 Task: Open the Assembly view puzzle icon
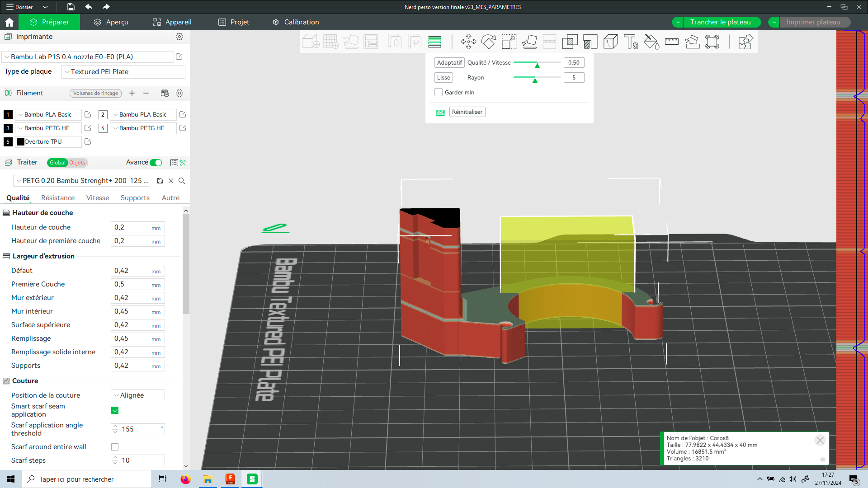point(745,42)
